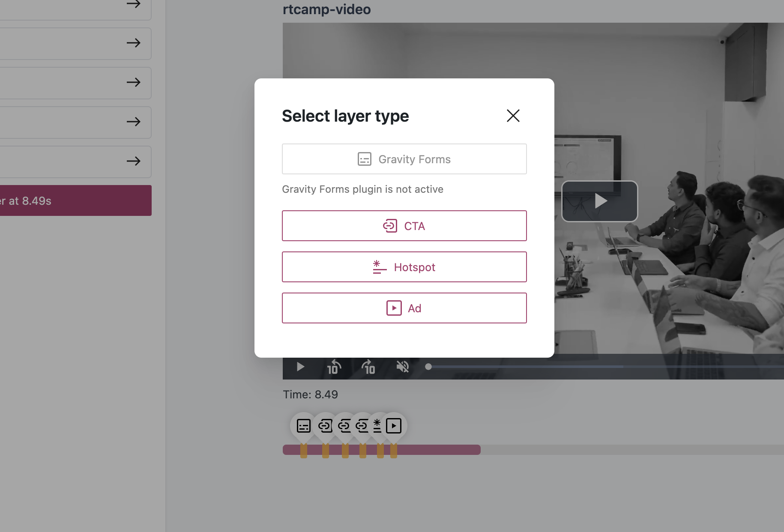784x532 pixels.
Task: Choose the CTA layer type
Action: 404,226
